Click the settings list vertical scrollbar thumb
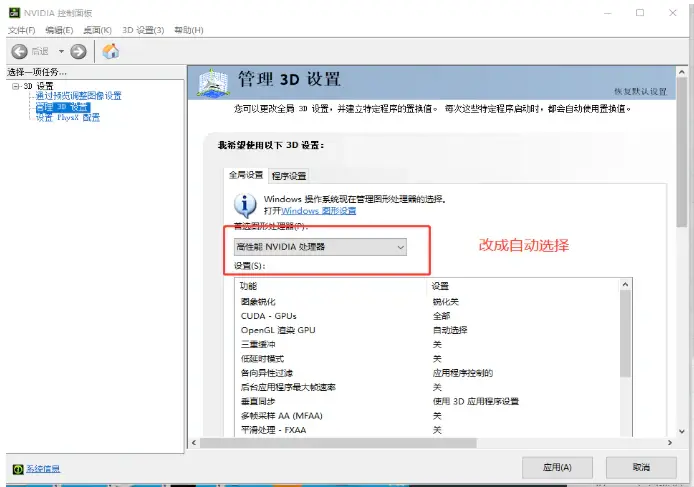The image size is (694, 487). point(625,334)
